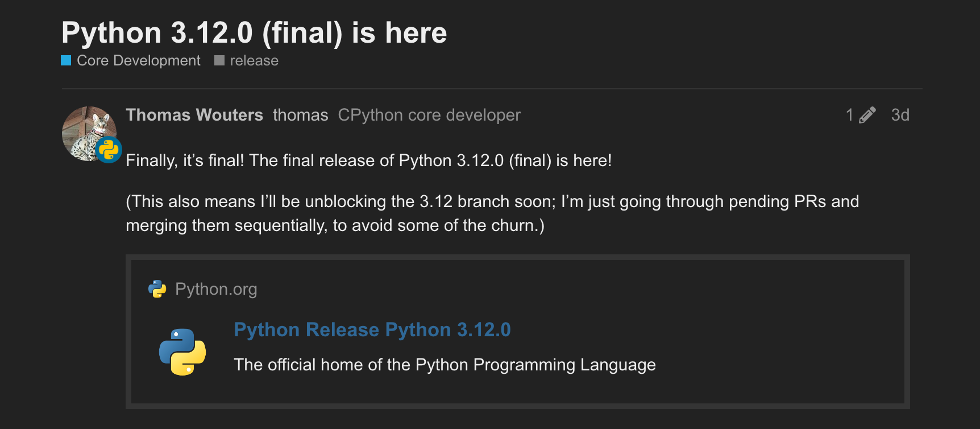Click the grey release tag square
980x429 pixels.
(219, 60)
